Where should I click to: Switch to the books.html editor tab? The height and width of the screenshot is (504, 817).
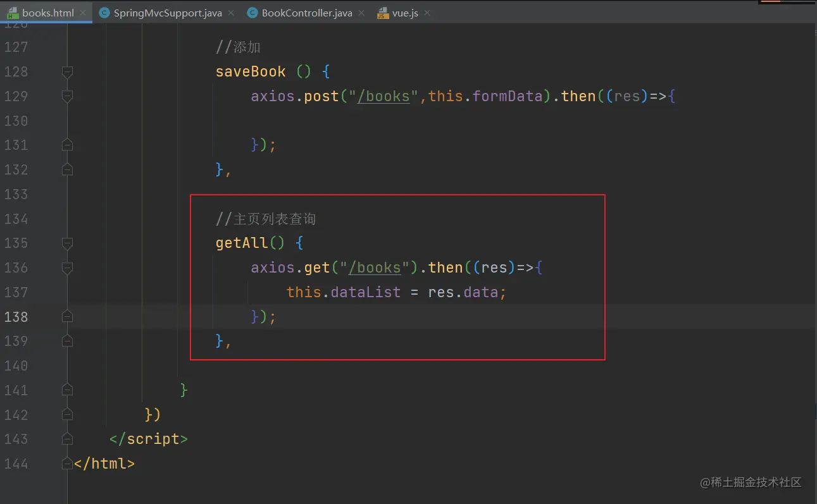point(46,13)
